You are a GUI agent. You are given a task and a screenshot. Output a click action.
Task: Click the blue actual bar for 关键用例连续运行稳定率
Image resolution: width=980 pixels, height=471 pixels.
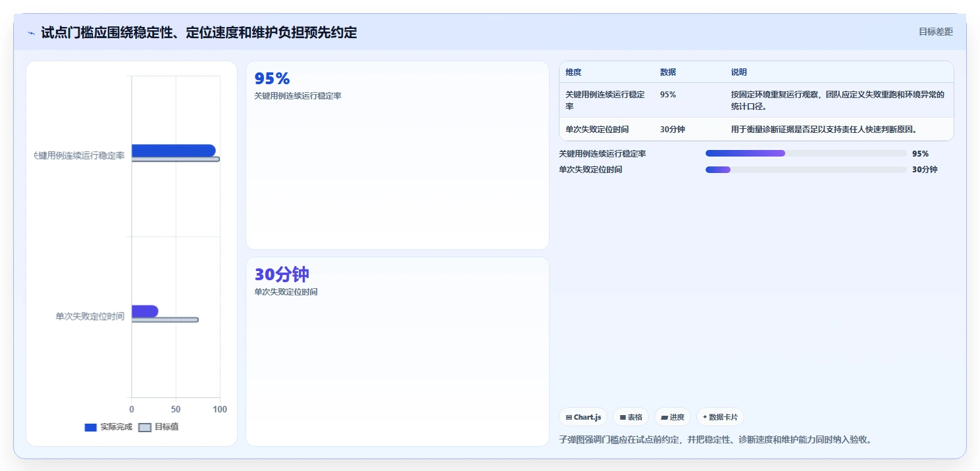[x=174, y=151]
